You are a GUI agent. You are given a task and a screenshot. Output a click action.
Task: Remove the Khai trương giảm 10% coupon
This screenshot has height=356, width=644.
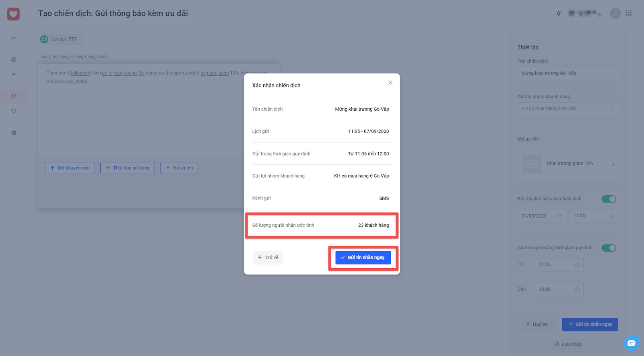click(613, 164)
